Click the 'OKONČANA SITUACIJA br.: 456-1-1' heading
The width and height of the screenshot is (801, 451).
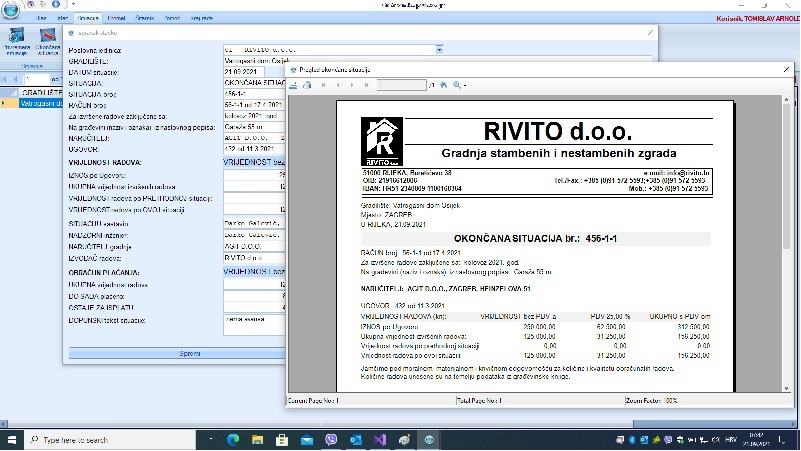[535, 239]
